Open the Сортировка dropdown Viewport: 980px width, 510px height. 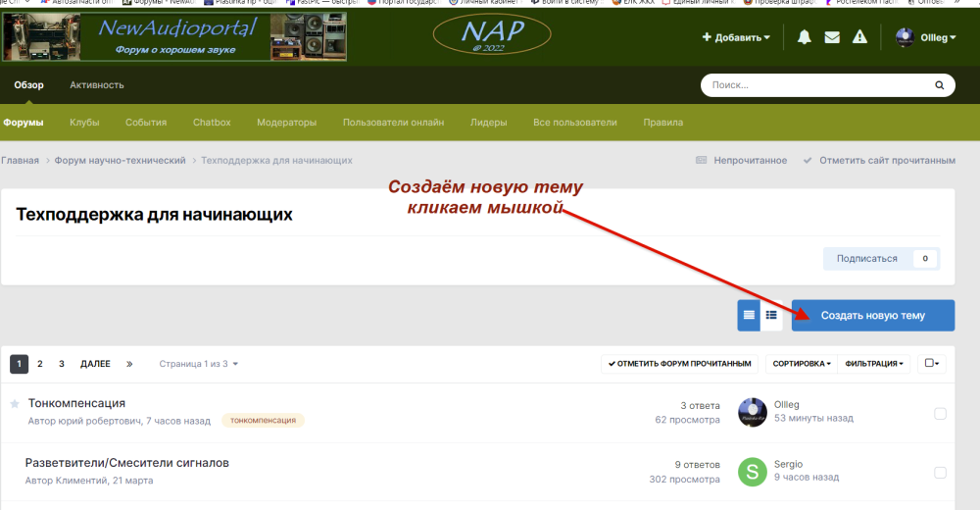pos(801,364)
